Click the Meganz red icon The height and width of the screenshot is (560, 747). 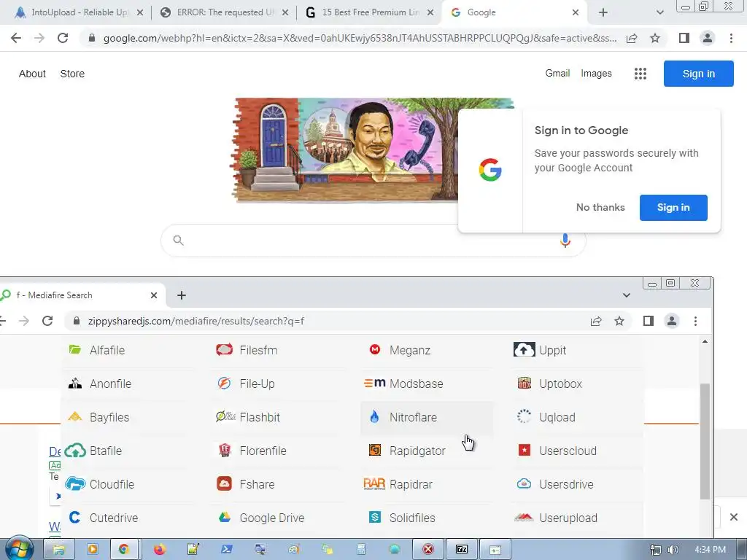tap(375, 349)
